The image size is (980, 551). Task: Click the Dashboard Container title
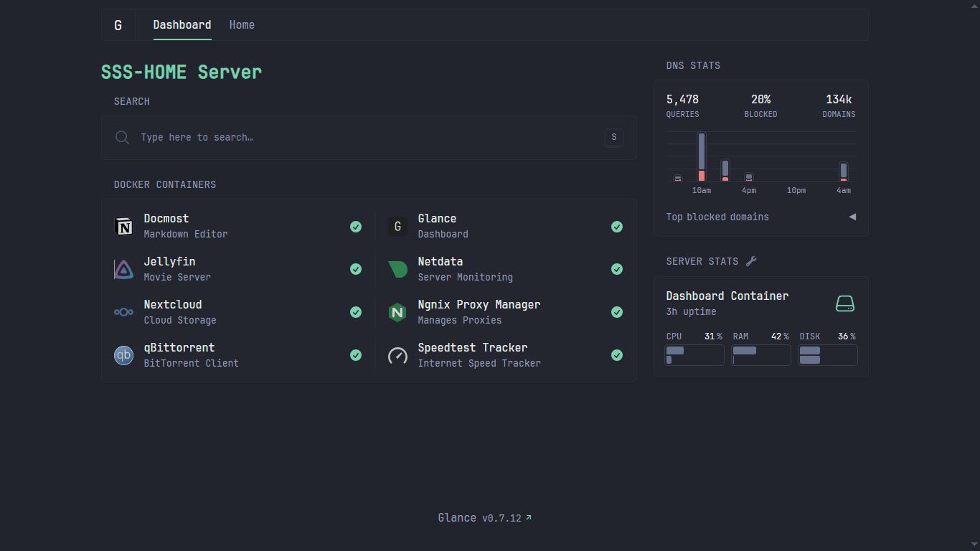(727, 296)
